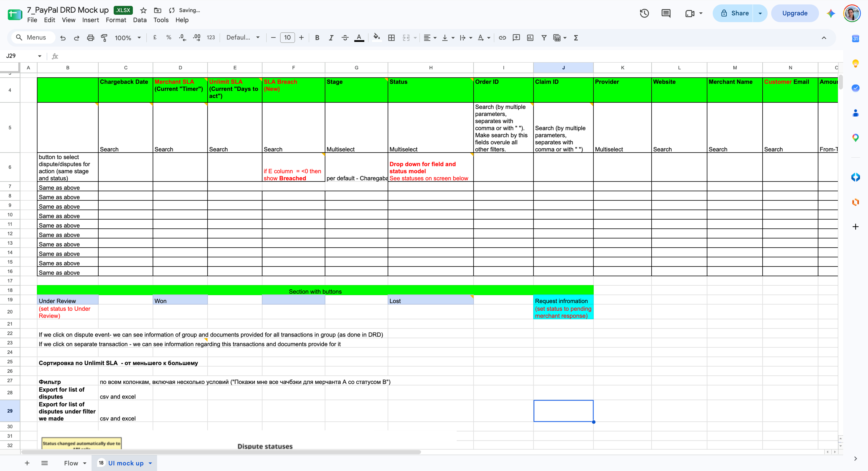Click the Redo icon in toolbar
Viewport: 868px width, 471px height.
tap(76, 38)
